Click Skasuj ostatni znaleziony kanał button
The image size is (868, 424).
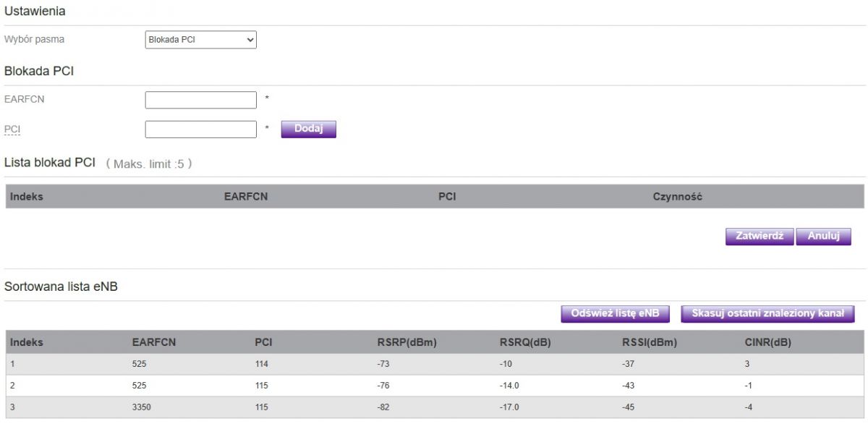pos(768,313)
